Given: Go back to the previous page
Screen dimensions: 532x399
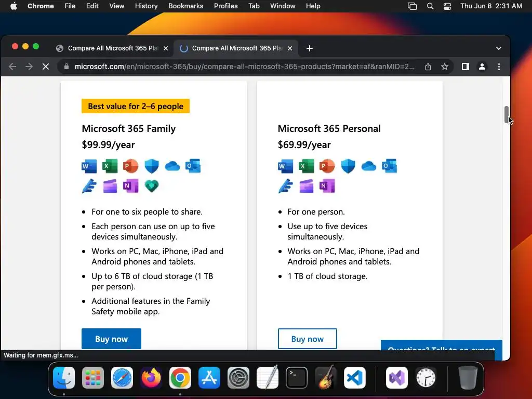Looking at the screenshot, I should tap(12, 67).
